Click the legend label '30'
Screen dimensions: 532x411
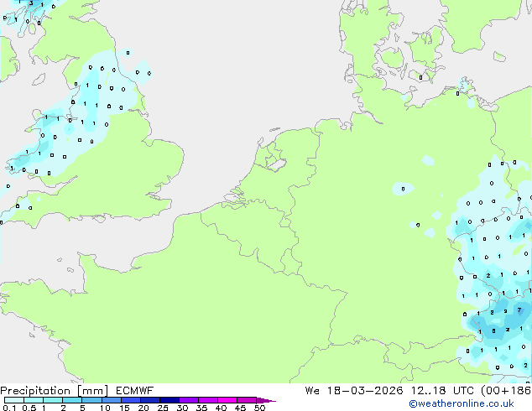click(x=182, y=408)
